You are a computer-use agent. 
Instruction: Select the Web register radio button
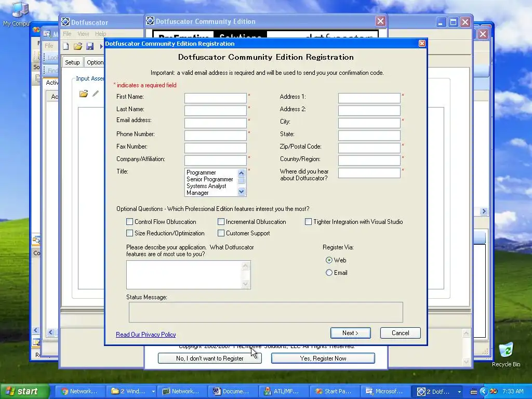(329, 260)
